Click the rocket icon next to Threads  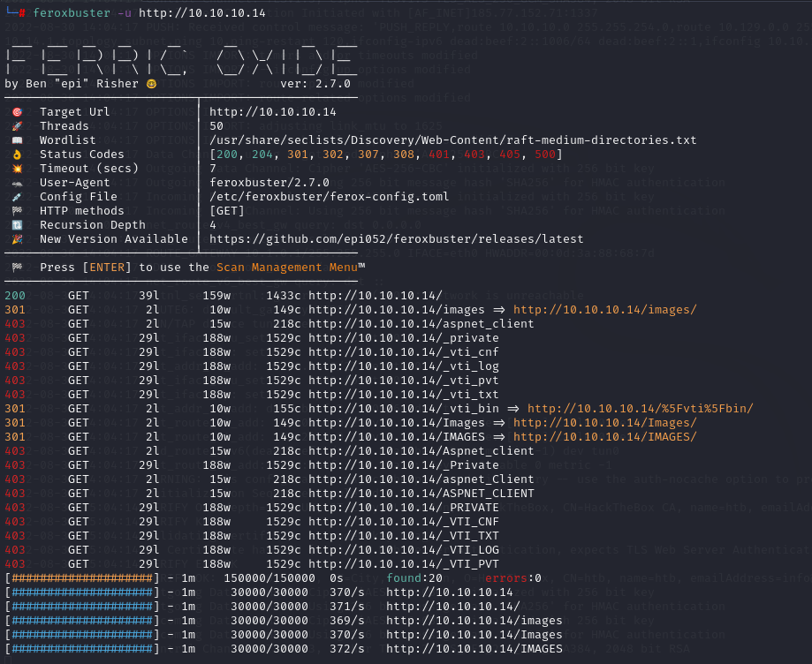pos(17,126)
